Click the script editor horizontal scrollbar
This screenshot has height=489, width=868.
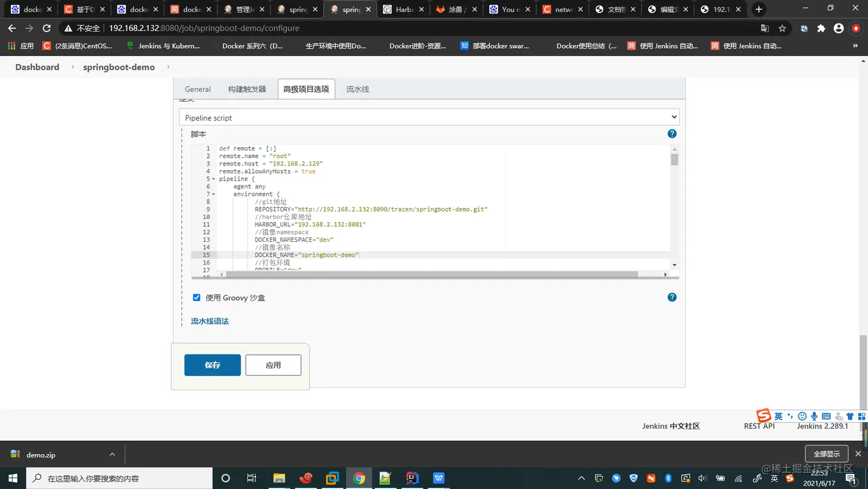coord(432,274)
